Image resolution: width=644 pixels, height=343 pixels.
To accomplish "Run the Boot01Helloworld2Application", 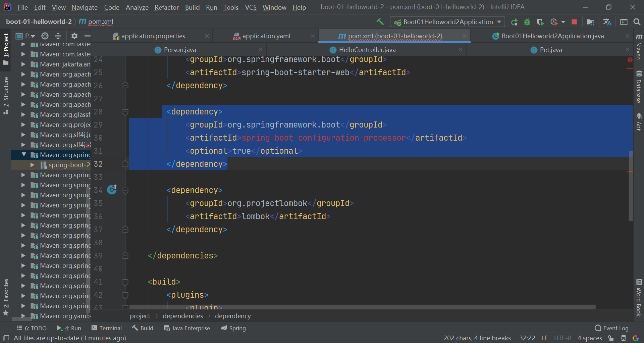I will pos(515,21).
